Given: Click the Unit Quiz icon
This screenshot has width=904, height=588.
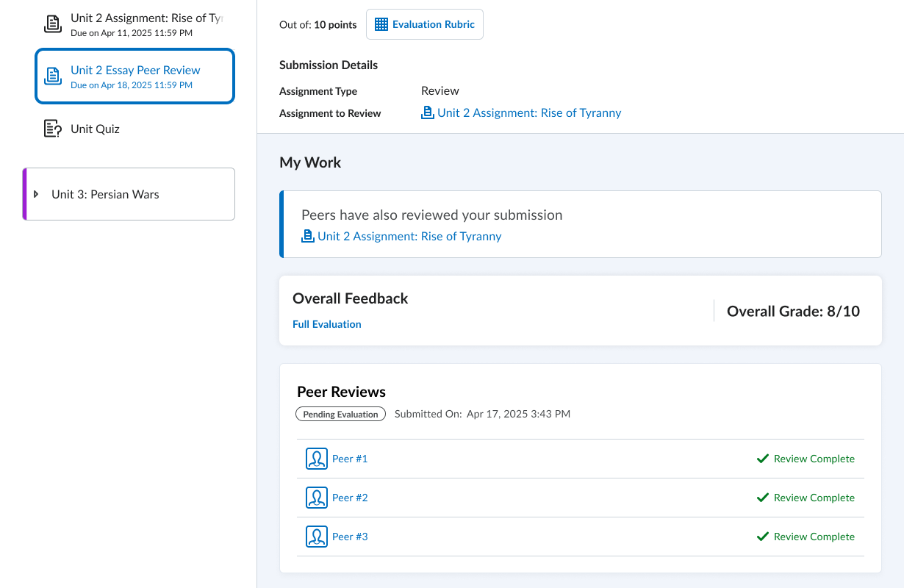Looking at the screenshot, I should (53, 129).
